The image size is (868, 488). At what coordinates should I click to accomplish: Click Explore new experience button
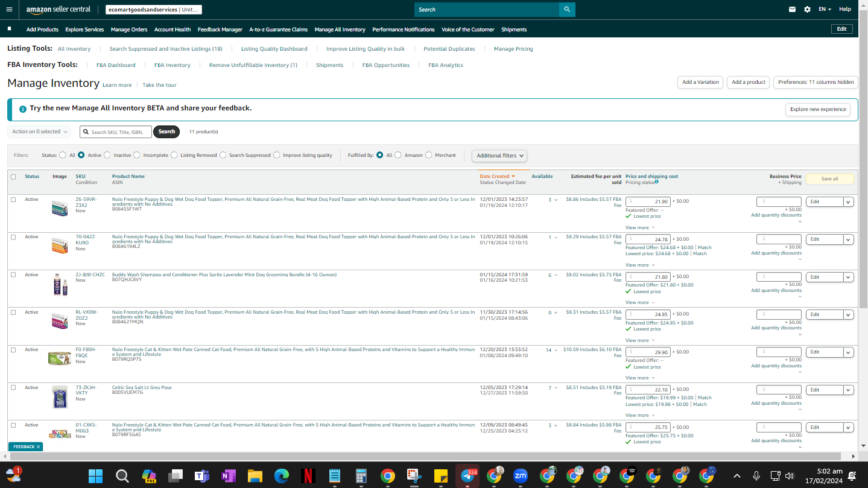(818, 110)
